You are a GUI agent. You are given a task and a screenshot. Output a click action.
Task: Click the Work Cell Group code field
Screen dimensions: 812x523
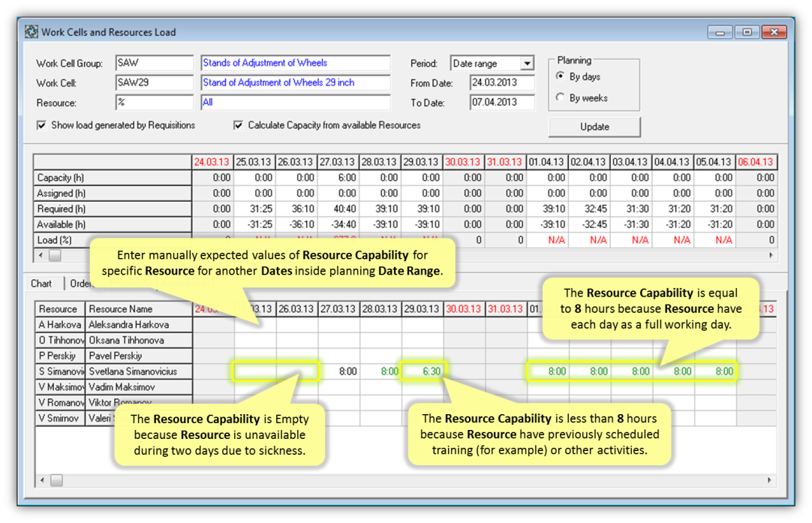(155, 63)
